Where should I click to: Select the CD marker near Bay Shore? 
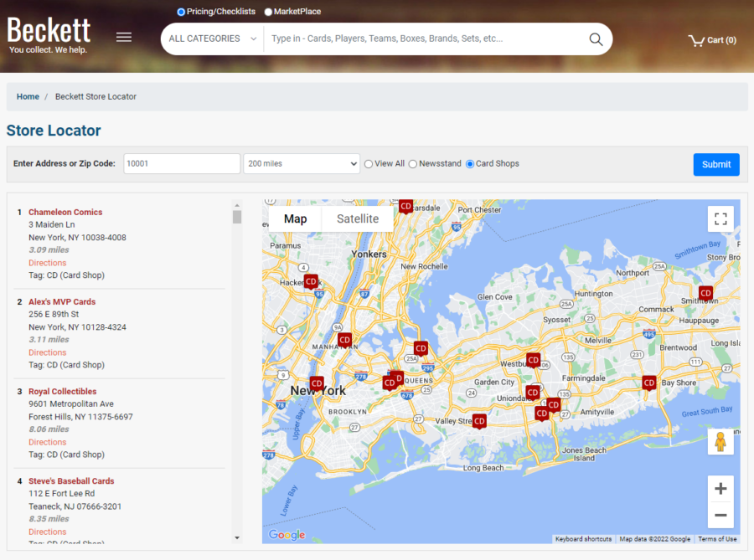click(x=649, y=383)
